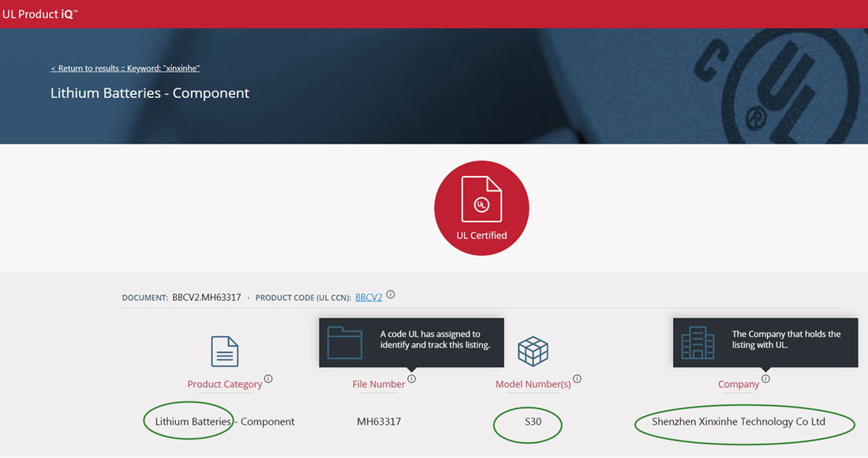Image resolution: width=868 pixels, height=458 pixels.
Task: Click the info icon beside BBCV2 product code
Action: 391,295
